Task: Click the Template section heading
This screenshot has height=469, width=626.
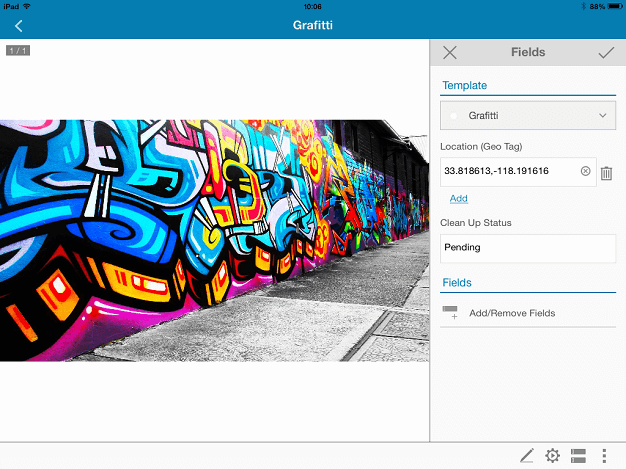Action: pos(464,85)
